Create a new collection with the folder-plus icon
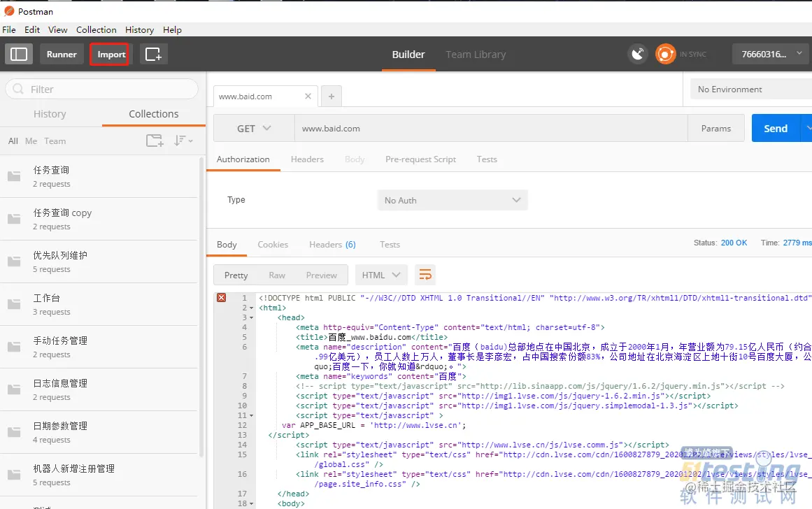Screen dimensions: 812x509 (x=155, y=141)
